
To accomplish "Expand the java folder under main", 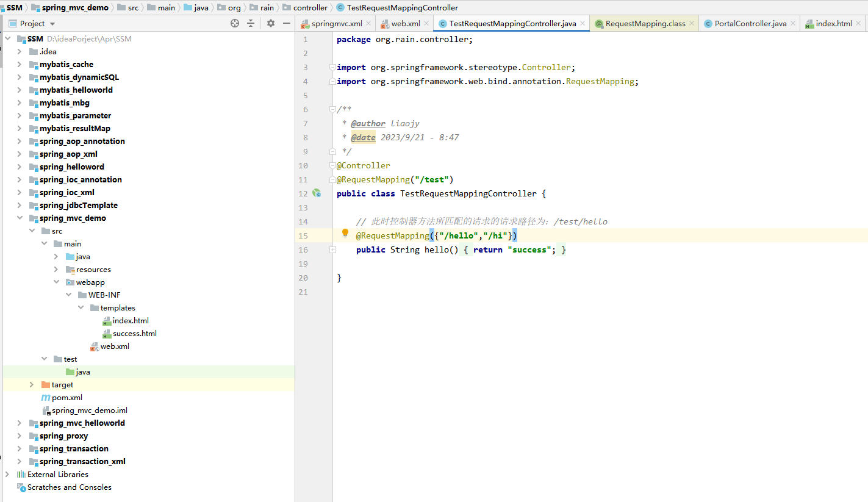I will (56, 256).
